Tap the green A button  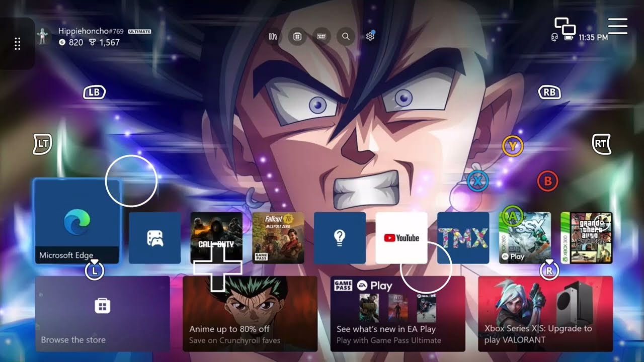pyautogui.click(x=513, y=216)
